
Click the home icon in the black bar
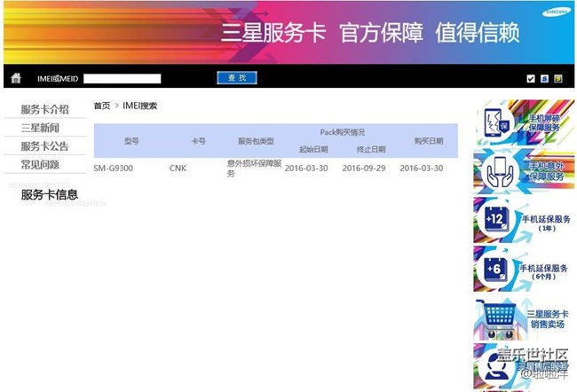tap(16, 78)
